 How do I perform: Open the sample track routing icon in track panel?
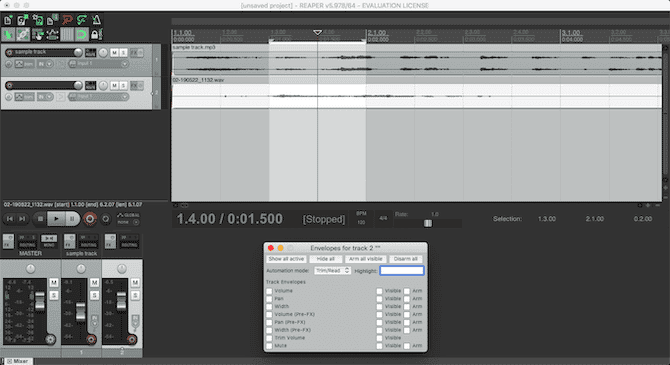tap(90, 53)
